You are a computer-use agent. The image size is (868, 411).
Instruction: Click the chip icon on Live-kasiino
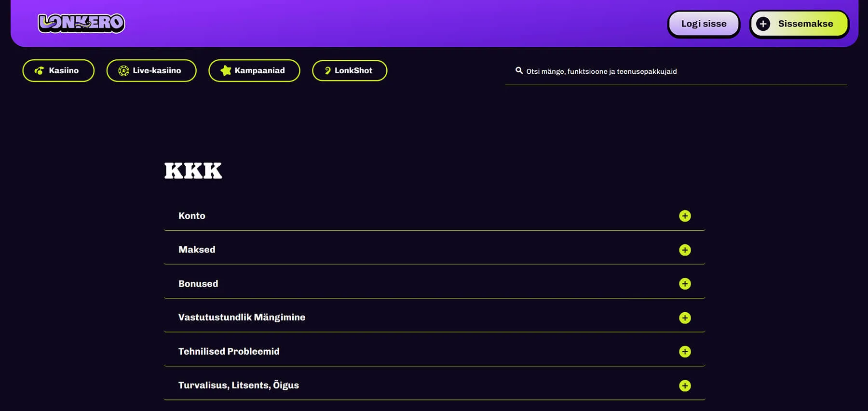[123, 71]
